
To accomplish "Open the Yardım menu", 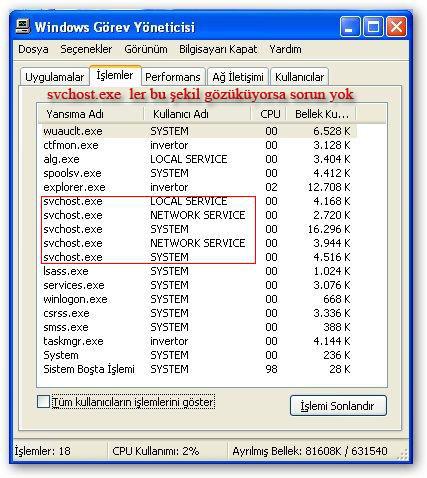I will tap(285, 49).
